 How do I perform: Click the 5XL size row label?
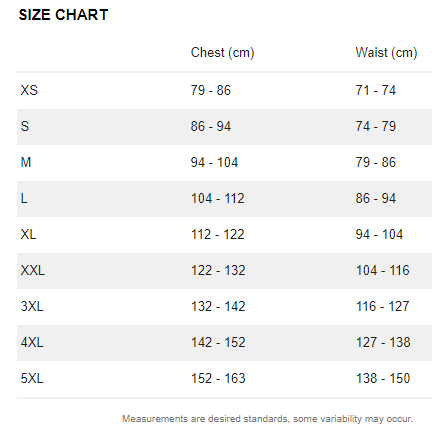32,378
